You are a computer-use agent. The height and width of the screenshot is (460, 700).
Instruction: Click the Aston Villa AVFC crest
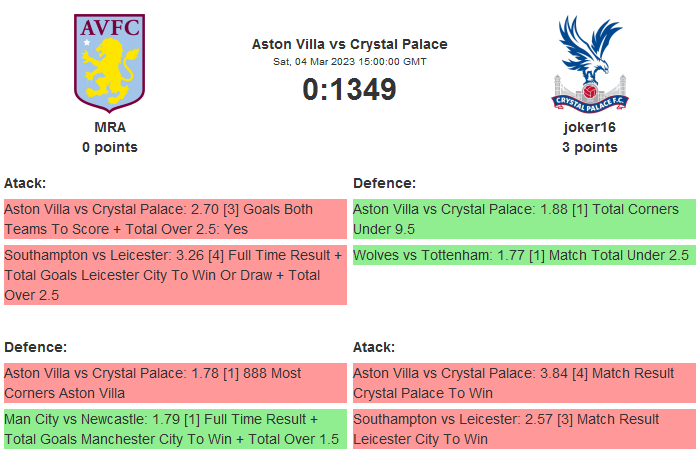[x=110, y=62]
